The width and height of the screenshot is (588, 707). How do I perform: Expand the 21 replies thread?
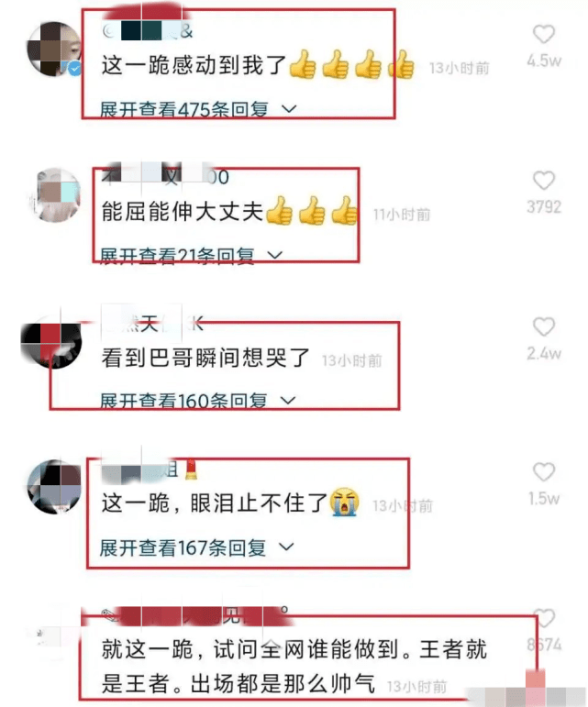pyautogui.click(x=191, y=256)
